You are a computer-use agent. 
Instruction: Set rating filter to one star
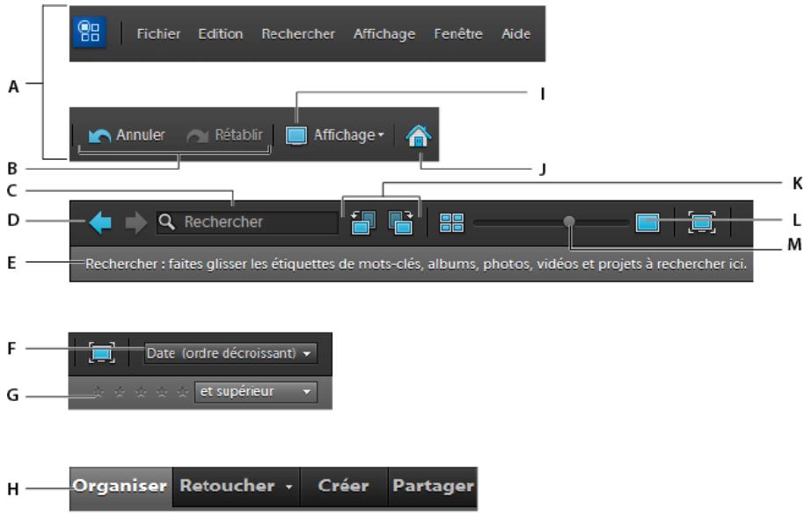pyautogui.click(x=99, y=392)
